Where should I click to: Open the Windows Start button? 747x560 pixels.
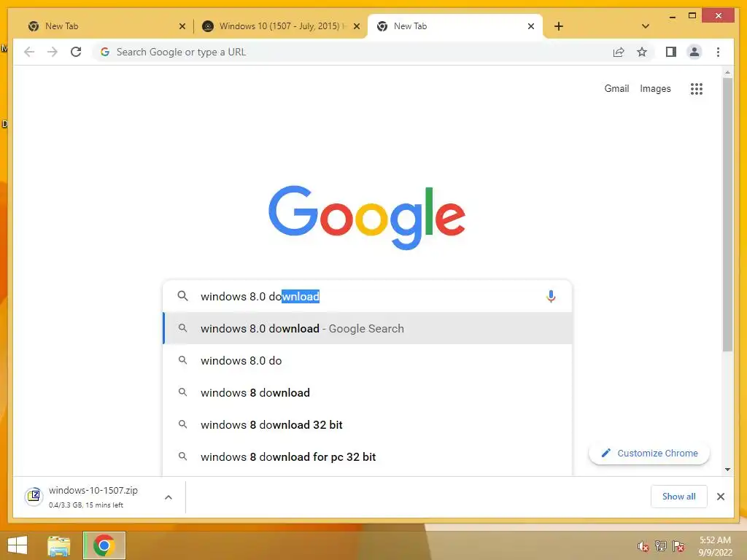coord(18,545)
